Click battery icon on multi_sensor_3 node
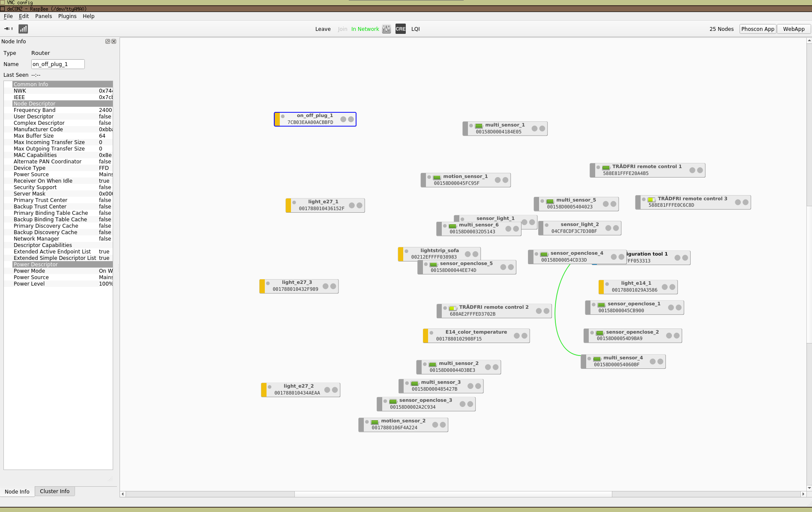Viewport: 812px width, 512px height. [414, 383]
